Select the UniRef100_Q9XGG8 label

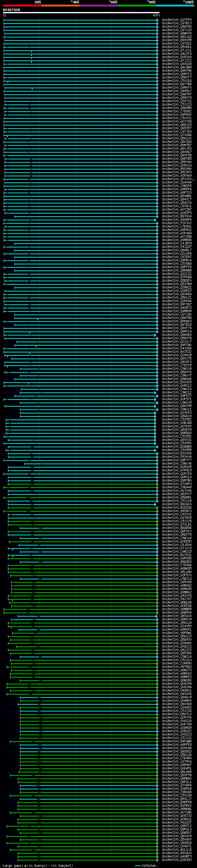177,64
